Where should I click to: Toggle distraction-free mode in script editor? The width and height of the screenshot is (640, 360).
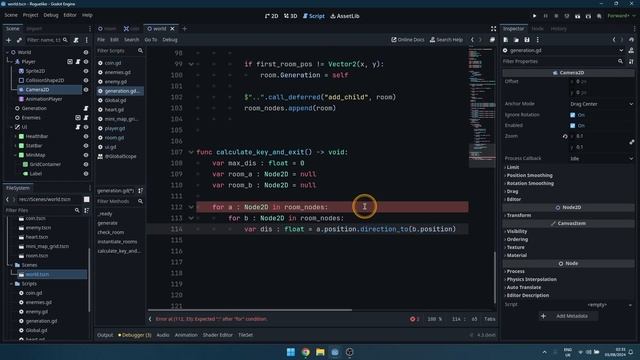[493, 29]
